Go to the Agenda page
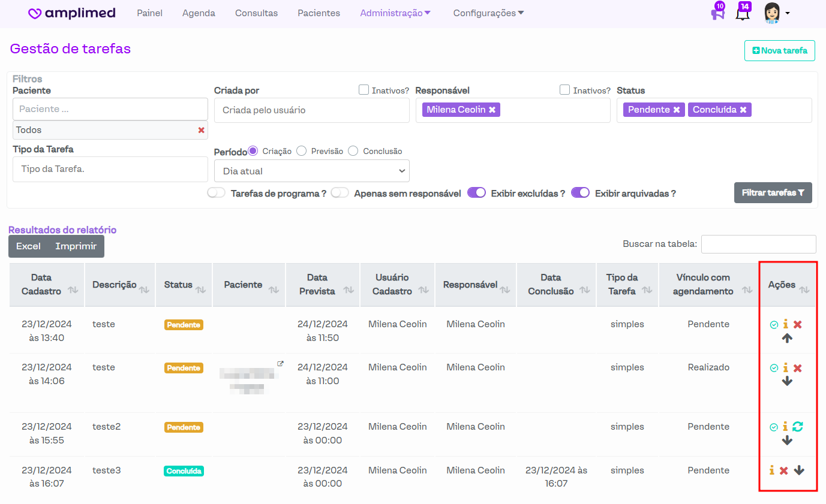Viewport: 826px width, 504px height. click(x=199, y=13)
